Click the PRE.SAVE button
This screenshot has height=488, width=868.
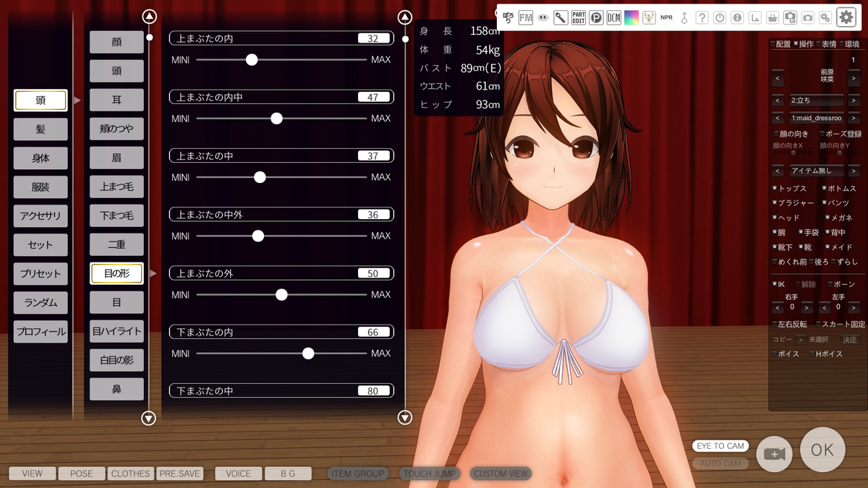[180, 474]
